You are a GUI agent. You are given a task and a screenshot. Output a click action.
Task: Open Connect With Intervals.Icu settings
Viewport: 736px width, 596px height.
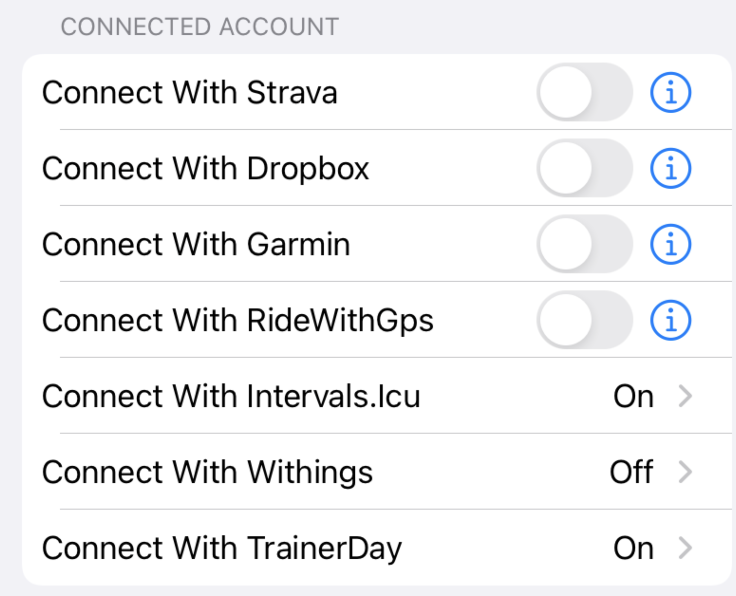click(377, 396)
